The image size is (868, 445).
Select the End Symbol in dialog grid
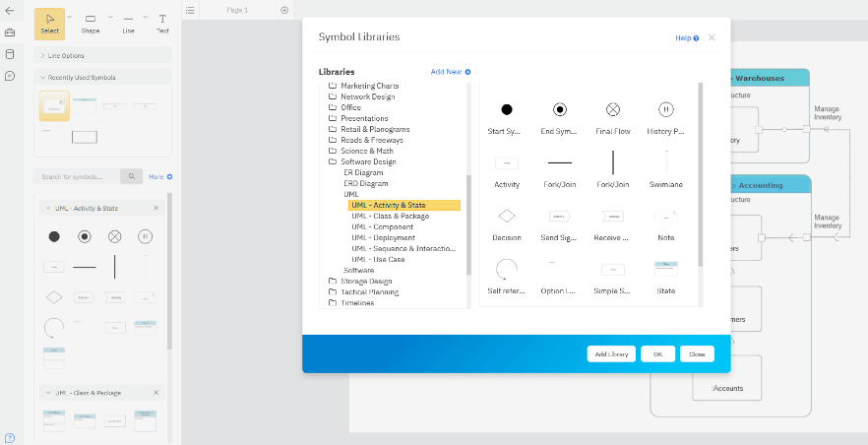(560, 109)
